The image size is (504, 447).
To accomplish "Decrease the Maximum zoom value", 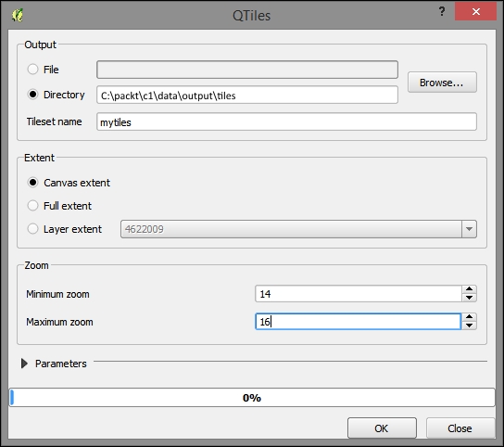I will [x=469, y=326].
